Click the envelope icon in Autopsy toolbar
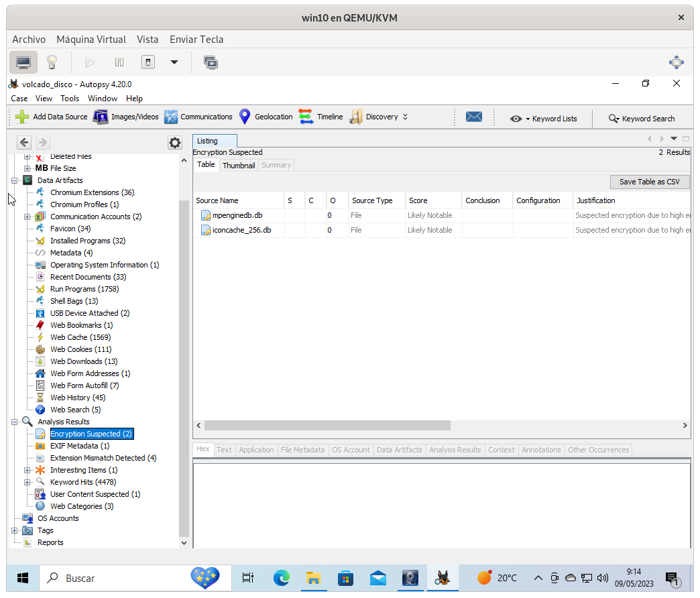 (x=474, y=117)
